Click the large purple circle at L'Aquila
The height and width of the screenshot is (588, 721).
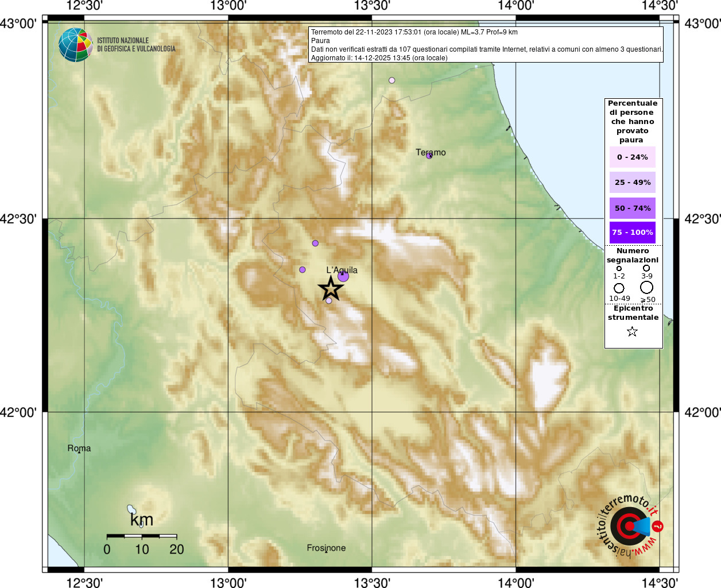coord(343,276)
